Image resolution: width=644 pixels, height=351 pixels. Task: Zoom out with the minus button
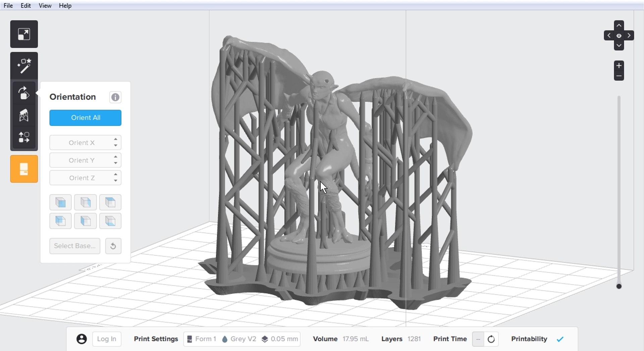click(619, 76)
